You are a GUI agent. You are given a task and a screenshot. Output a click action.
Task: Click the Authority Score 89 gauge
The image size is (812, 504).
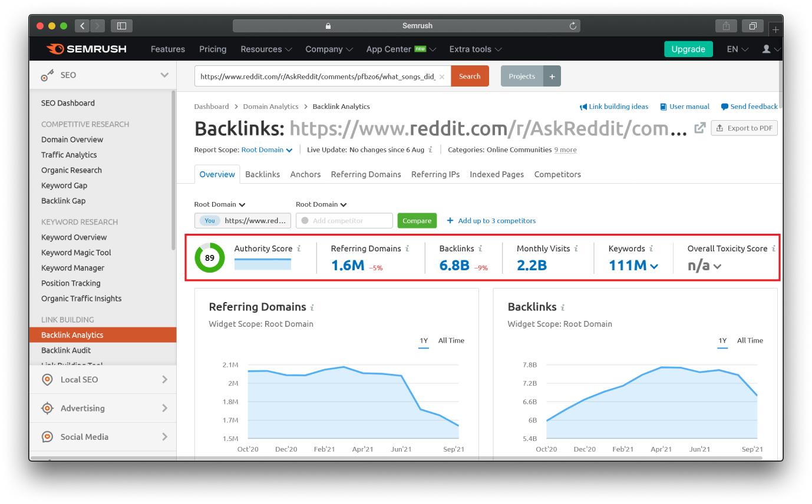click(210, 258)
